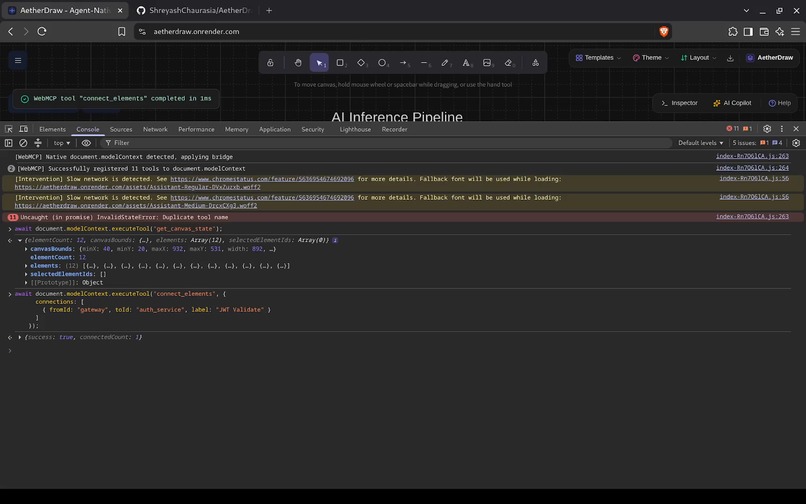This screenshot has width=806, height=504.
Task: Expand the canvasBounds property
Action: click(26, 249)
